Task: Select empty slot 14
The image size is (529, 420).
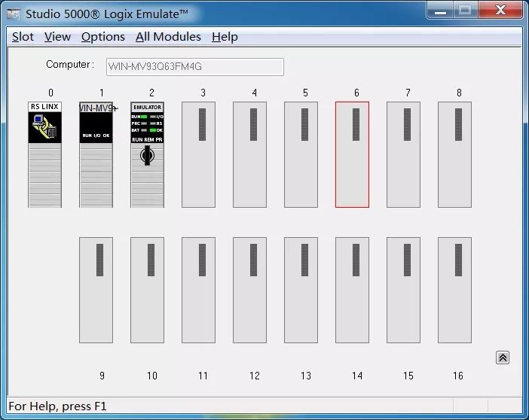Action: [x=352, y=291]
